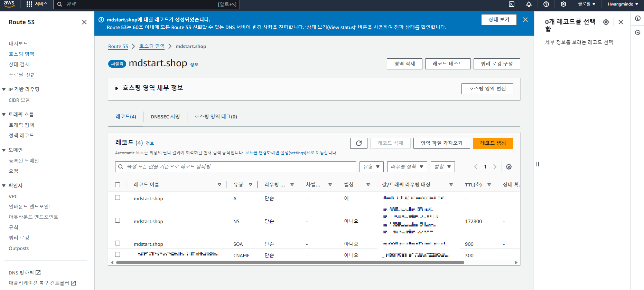Viewport: 644px width, 290px height.
Task: Open the info icon on the right rail
Action: 638,18
